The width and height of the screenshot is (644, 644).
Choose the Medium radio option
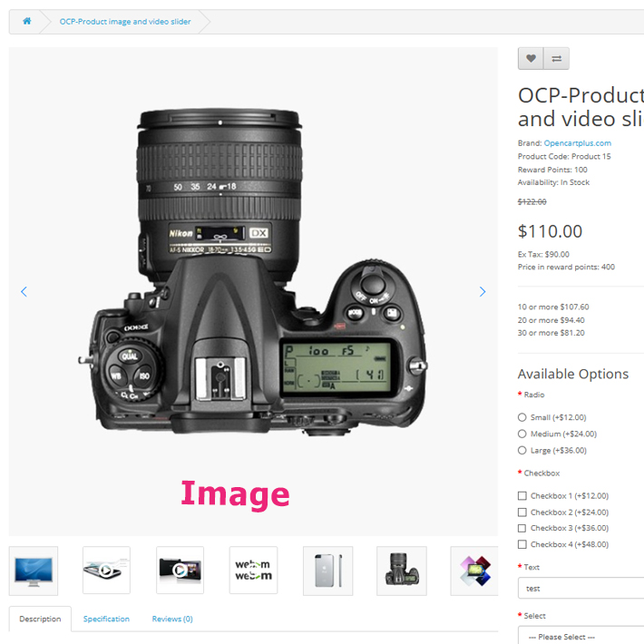(522, 434)
